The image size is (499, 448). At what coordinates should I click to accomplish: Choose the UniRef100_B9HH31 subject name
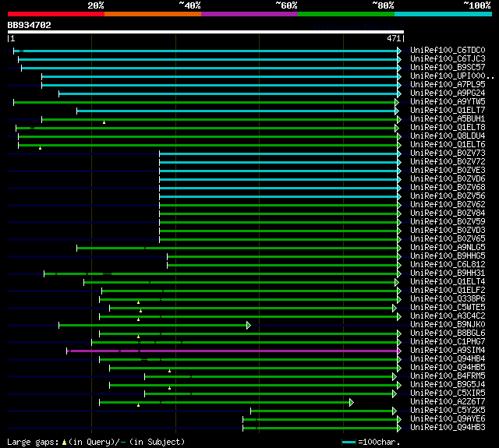tap(448, 273)
